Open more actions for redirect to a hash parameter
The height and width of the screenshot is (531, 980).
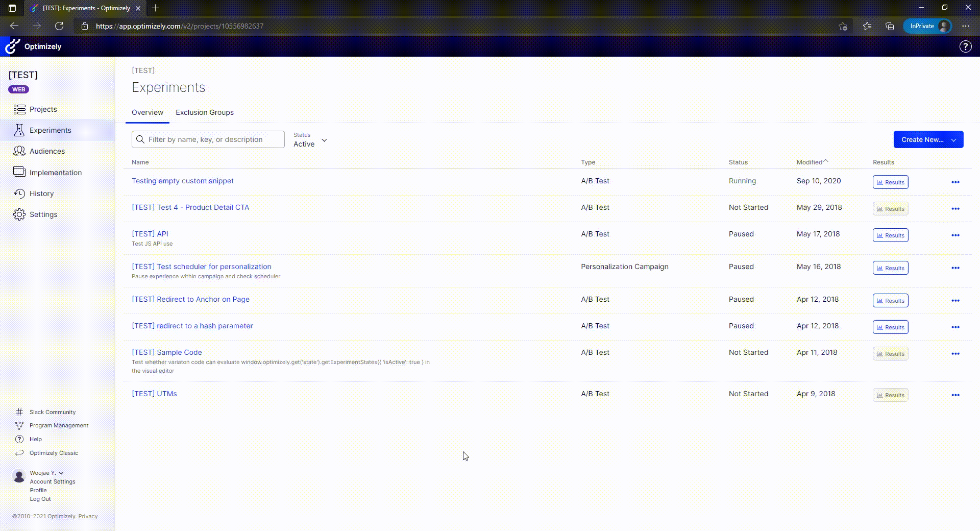tap(955, 327)
